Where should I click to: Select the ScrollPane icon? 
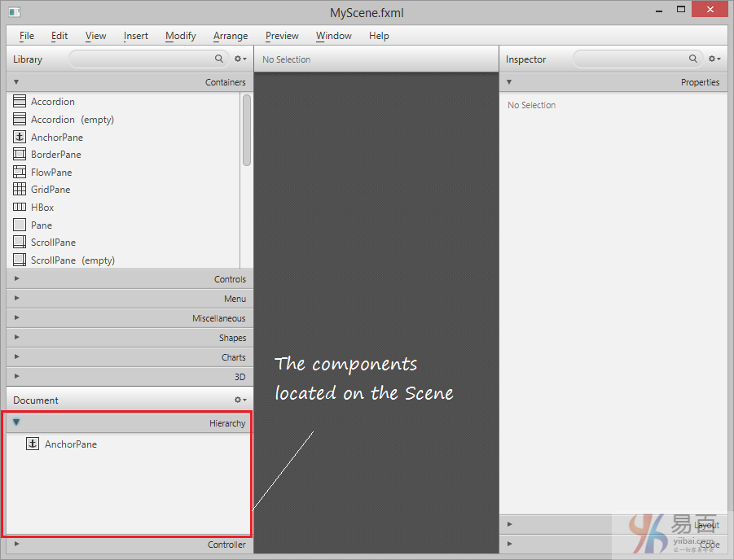tap(20, 242)
